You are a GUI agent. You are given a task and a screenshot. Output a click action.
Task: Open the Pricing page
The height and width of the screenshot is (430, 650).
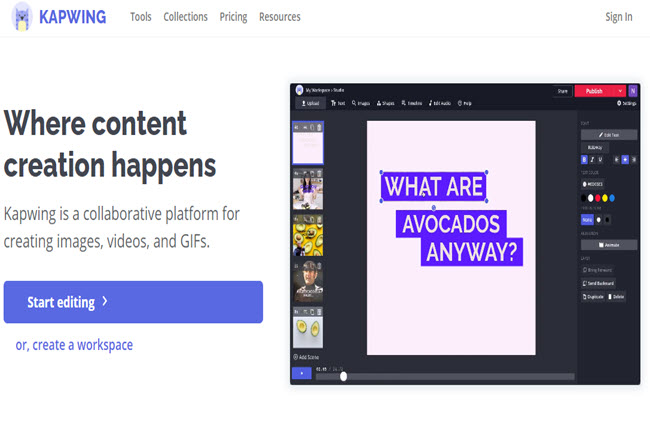click(233, 17)
